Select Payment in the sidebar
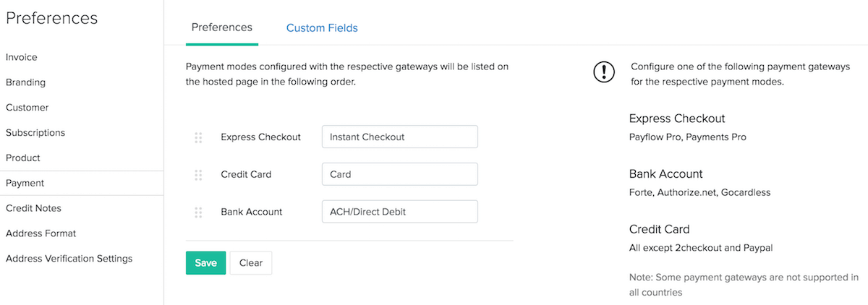This screenshot has height=305, width=868. [25, 184]
